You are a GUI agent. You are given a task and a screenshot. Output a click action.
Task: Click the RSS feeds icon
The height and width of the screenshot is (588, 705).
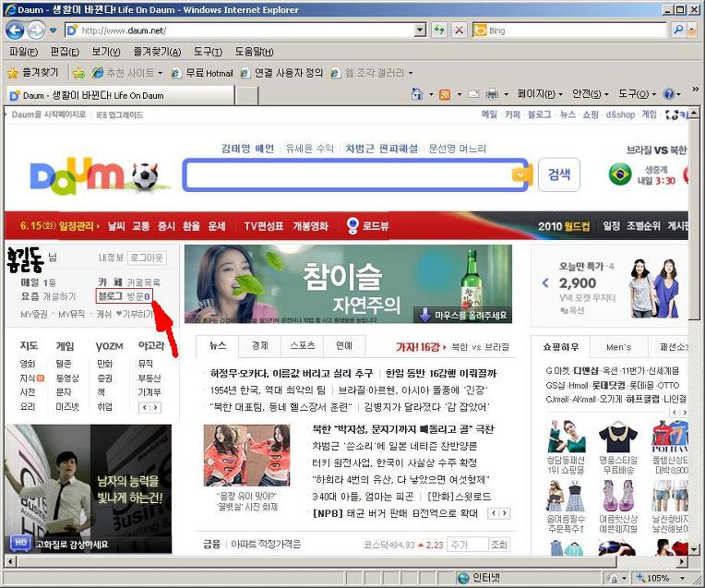445,94
